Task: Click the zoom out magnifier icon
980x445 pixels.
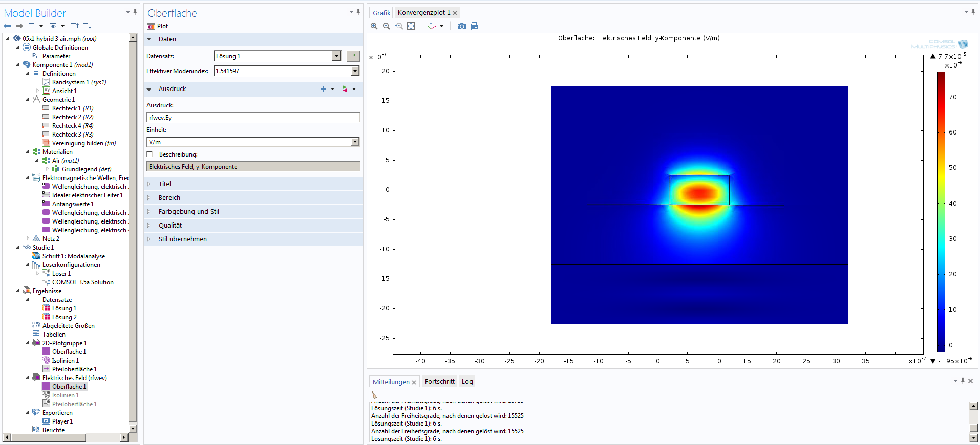Action: [x=387, y=26]
